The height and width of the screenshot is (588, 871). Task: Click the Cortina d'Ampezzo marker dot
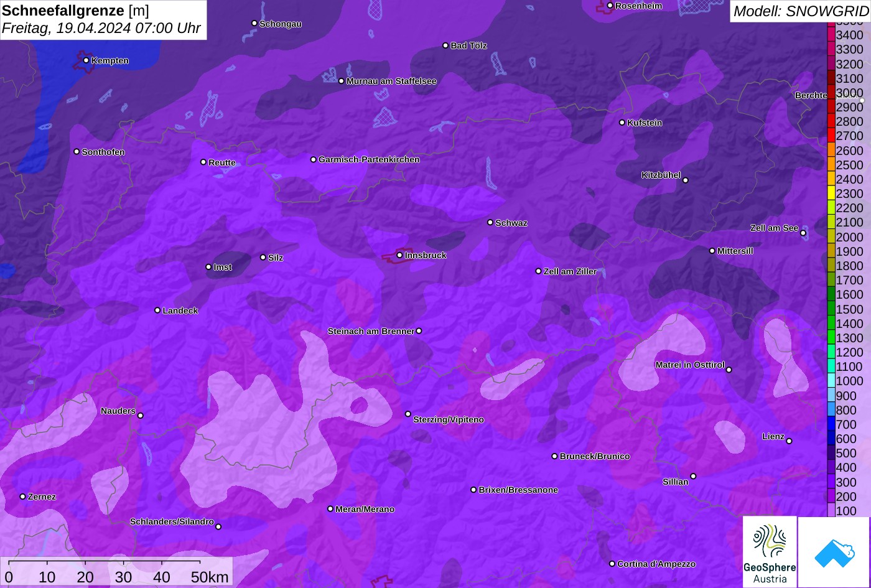pyautogui.click(x=612, y=564)
